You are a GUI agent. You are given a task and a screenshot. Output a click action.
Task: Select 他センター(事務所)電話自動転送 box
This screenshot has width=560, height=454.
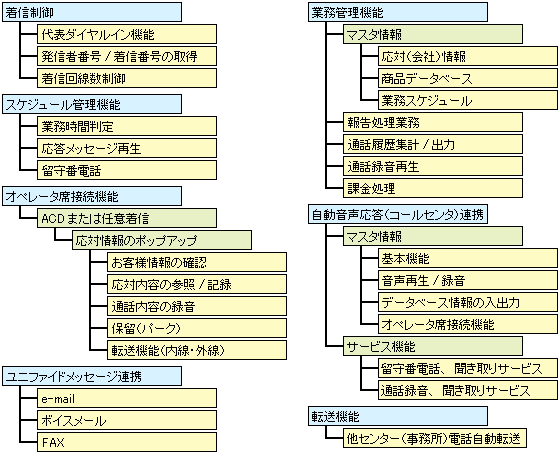[x=435, y=438]
